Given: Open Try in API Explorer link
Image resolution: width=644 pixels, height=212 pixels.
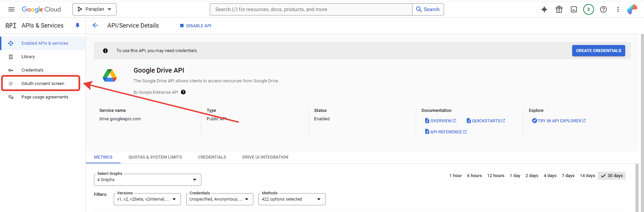Looking at the screenshot, I should [559, 121].
